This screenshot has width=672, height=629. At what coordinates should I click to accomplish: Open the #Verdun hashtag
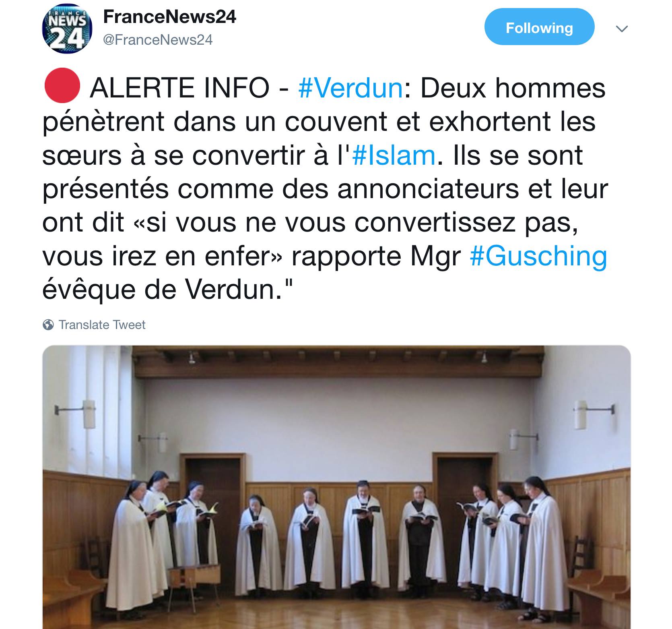pyautogui.click(x=350, y=88)
